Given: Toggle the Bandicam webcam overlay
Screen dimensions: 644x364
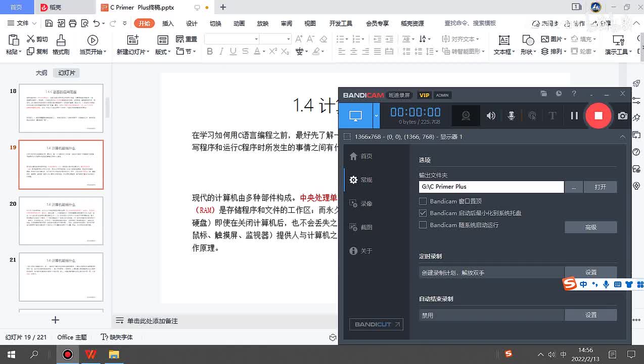Looking at the screenshot, I should click(466, 116).
